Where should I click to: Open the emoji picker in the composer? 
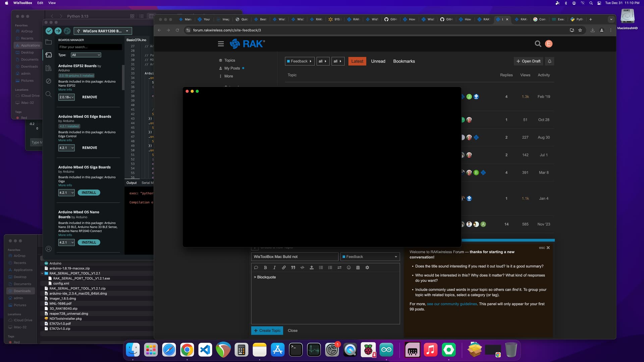(349, 267)
